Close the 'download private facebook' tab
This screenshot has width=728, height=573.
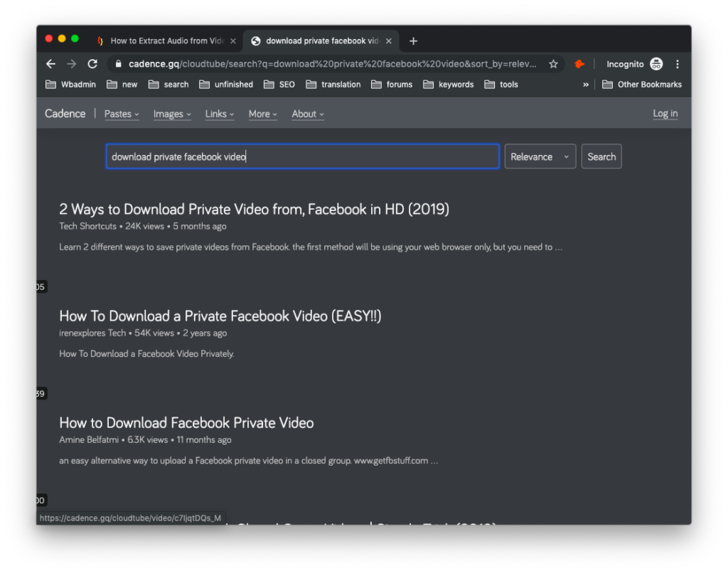[x=389, y=41]
